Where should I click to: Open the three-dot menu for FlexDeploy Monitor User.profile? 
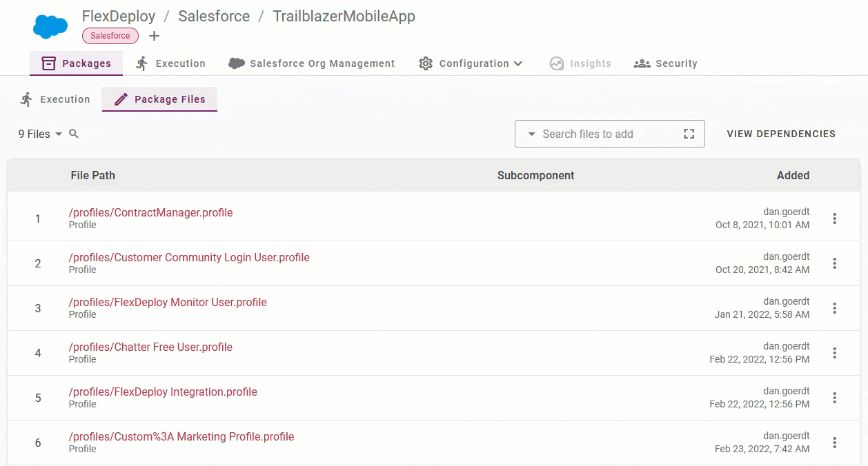pos(834,308)
